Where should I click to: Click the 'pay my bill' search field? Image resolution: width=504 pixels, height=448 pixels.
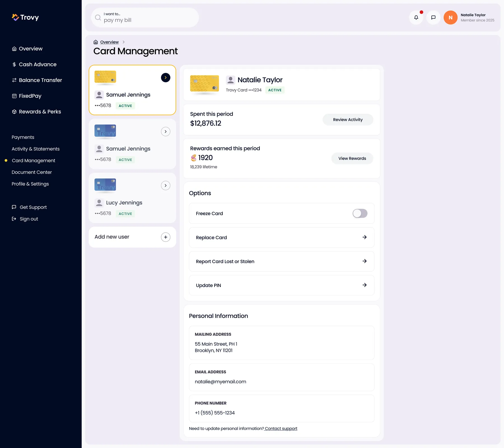pos(145,17)
